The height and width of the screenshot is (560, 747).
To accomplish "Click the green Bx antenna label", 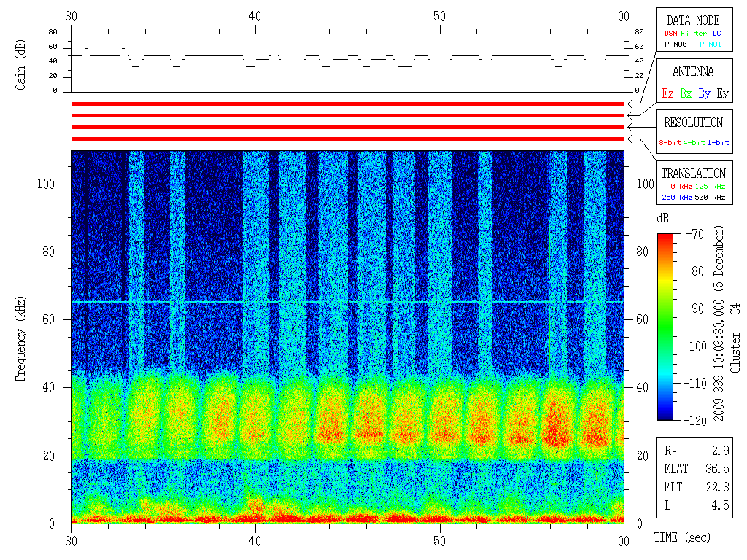I will tap(686, 93).
